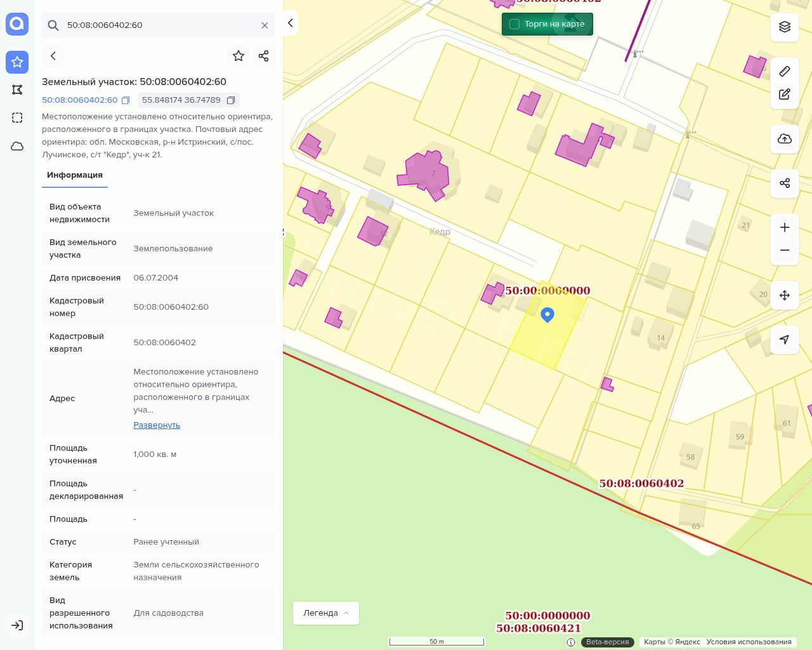This screenshot has width=812, height=650.
Task: Click the search field with the cadastral number
Action: point(159,25)
